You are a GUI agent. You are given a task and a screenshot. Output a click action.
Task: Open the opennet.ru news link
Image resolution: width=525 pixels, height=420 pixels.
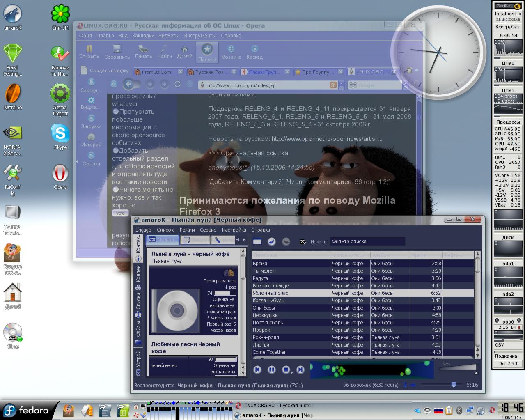(327, 139)
